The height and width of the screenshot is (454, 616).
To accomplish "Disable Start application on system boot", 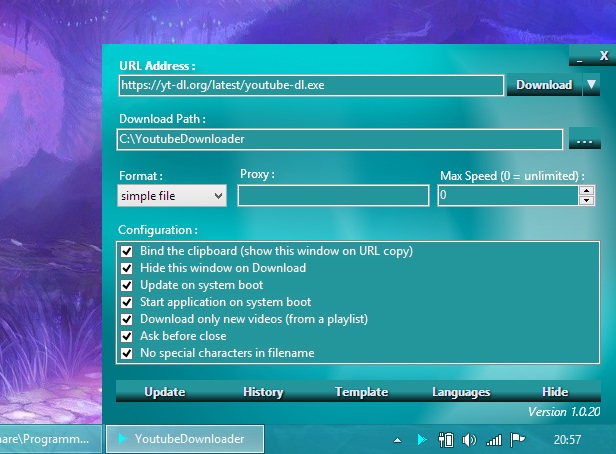I will pyautogui.click(x=126, y=302).
